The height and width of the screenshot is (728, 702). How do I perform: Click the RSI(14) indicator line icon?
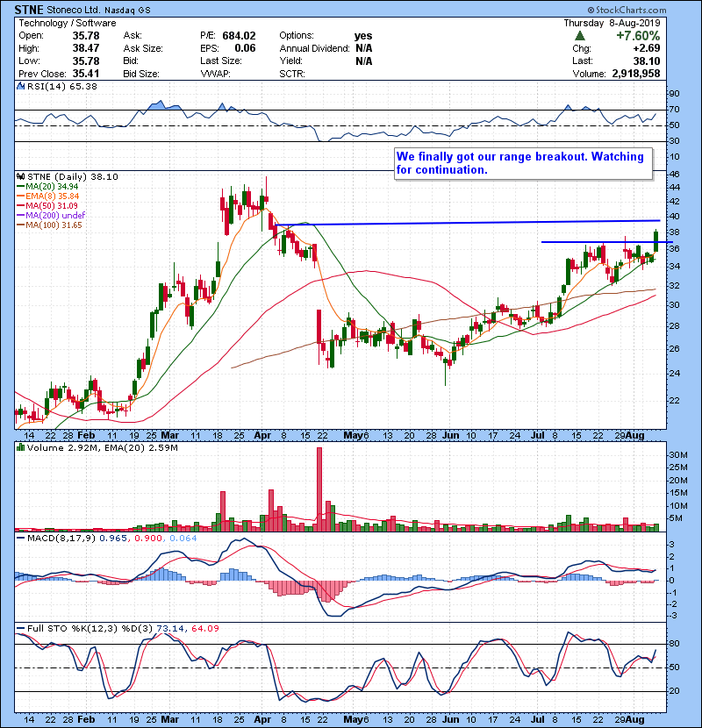(20, 86)
